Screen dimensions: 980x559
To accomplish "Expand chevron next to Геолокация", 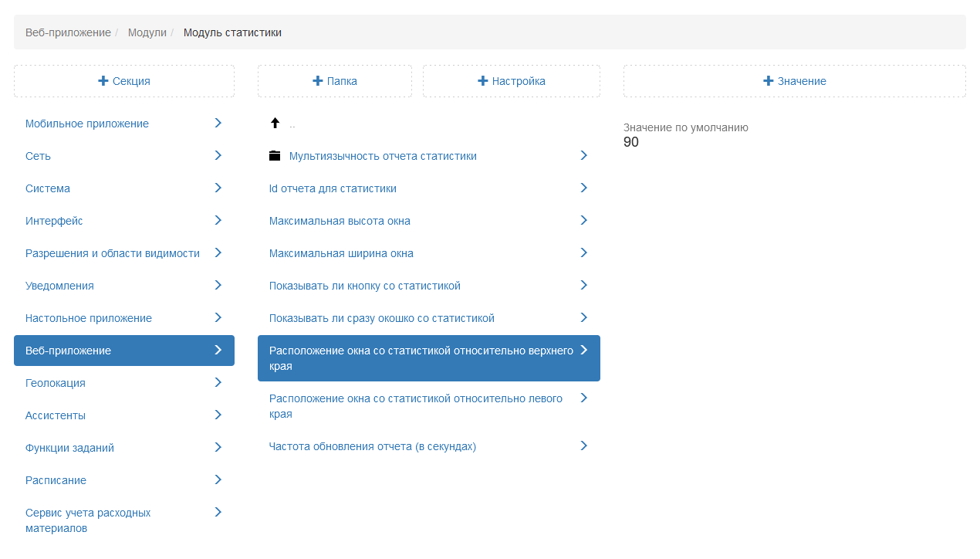I will (x=218, y=383).
